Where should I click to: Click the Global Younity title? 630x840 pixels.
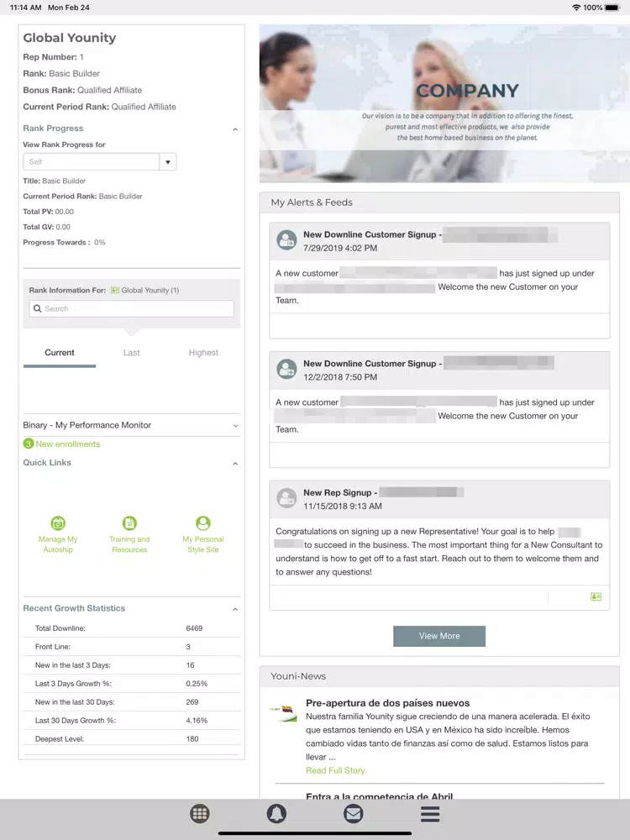pyautogui.click(x=70, y=38)
